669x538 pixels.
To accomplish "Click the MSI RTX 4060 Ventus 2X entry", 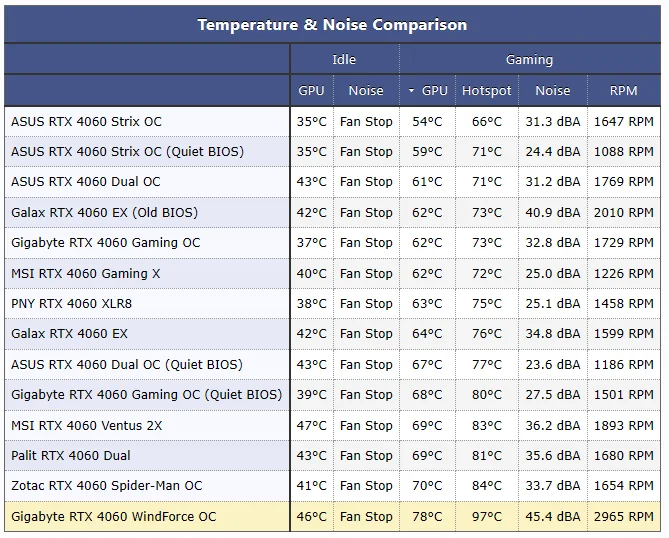I will pos(86,426).
